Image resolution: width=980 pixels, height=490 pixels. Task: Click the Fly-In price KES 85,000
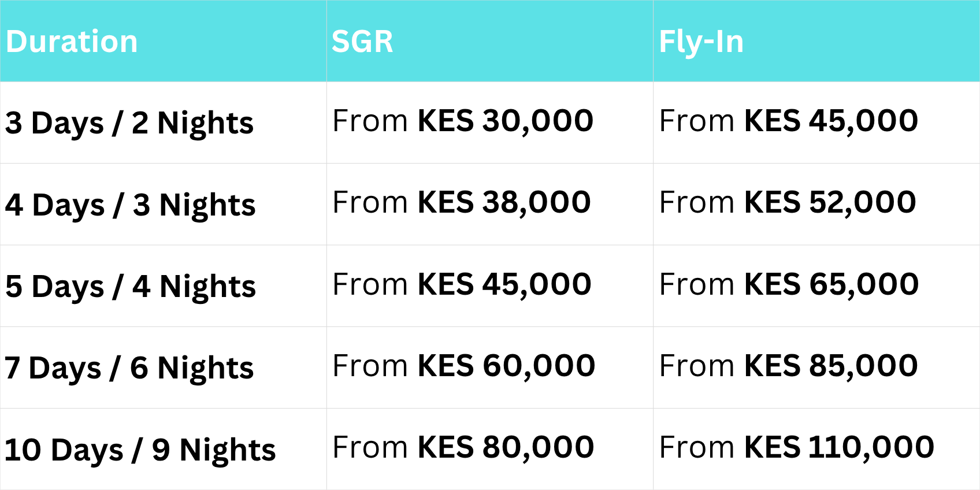point(831,366)
